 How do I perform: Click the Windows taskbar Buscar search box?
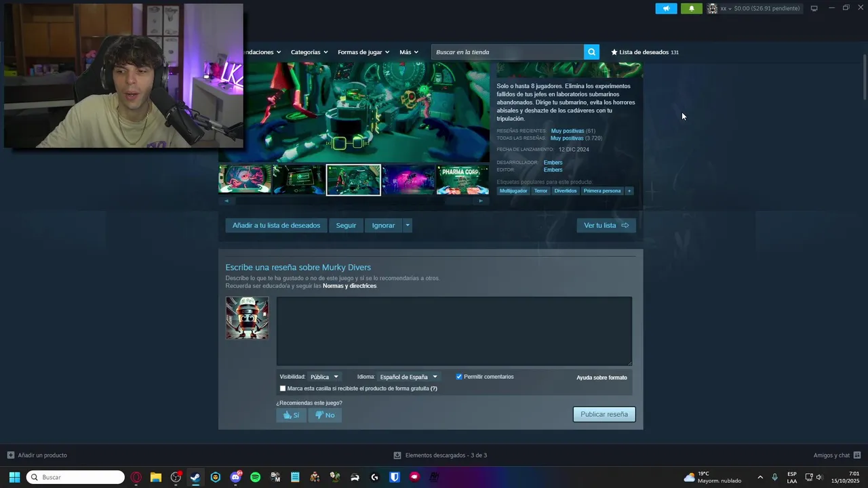tap(75, 477)
